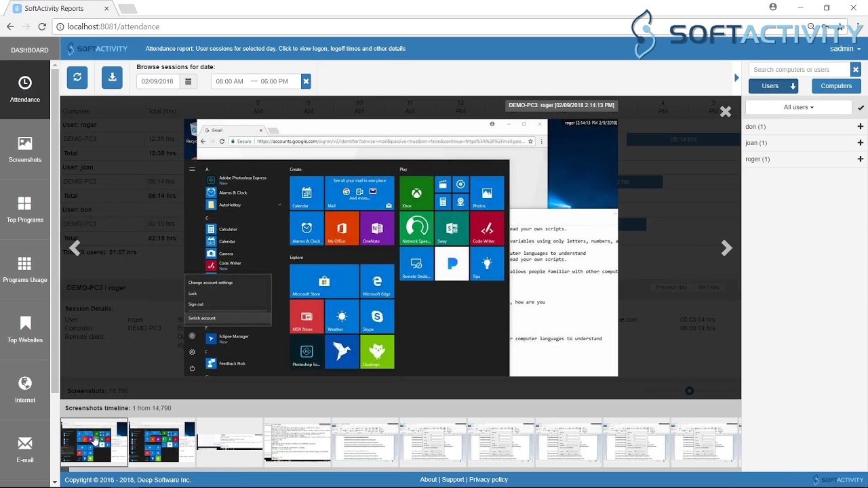Click the sidebar scroll down arrow

coord(55,482)
